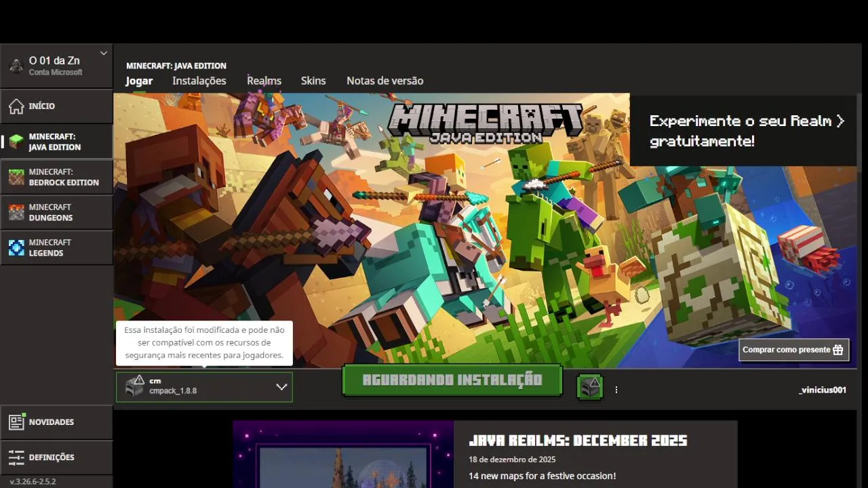Switch to the Realms tab
The width and height of the screenshot is (868, 488).
point(264,81)
